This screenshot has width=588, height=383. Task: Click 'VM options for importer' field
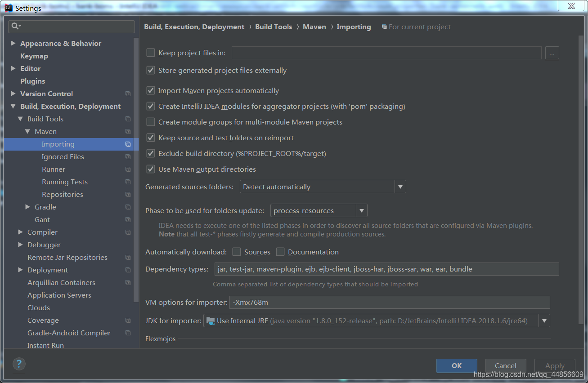click(x=390, y=302)
